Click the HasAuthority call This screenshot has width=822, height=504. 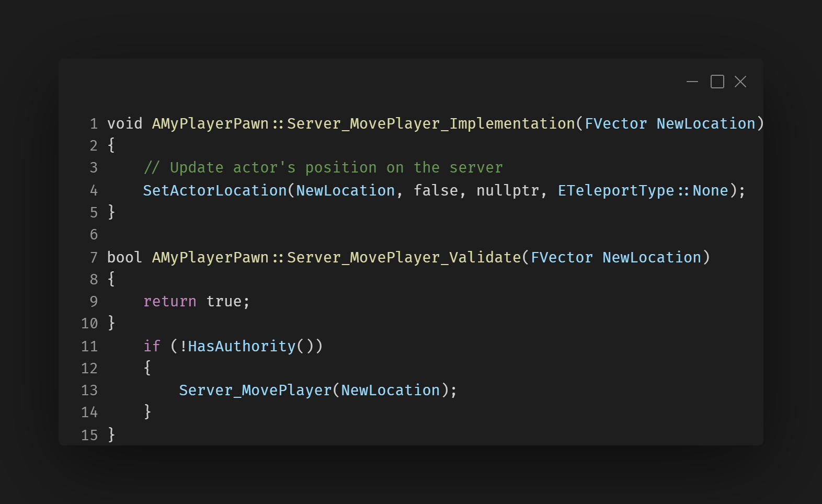pyautogui.click(x=242, y=347)
